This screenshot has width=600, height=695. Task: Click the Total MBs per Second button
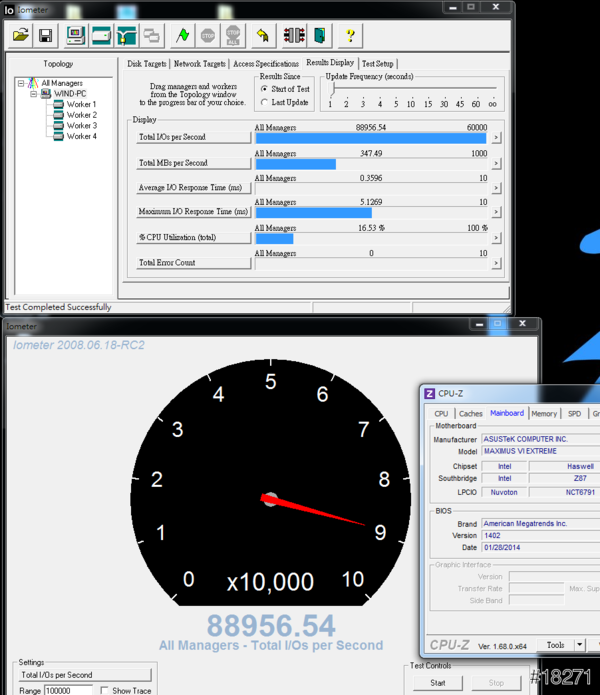pyautogui.click(x=193, y=162)
